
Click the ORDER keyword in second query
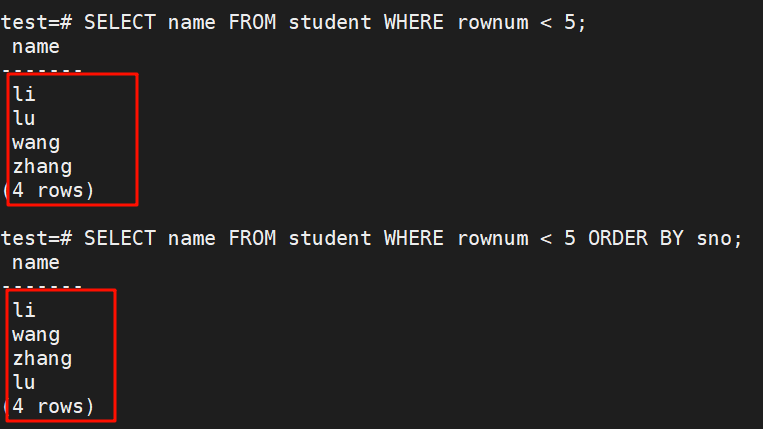pos(618,238)
